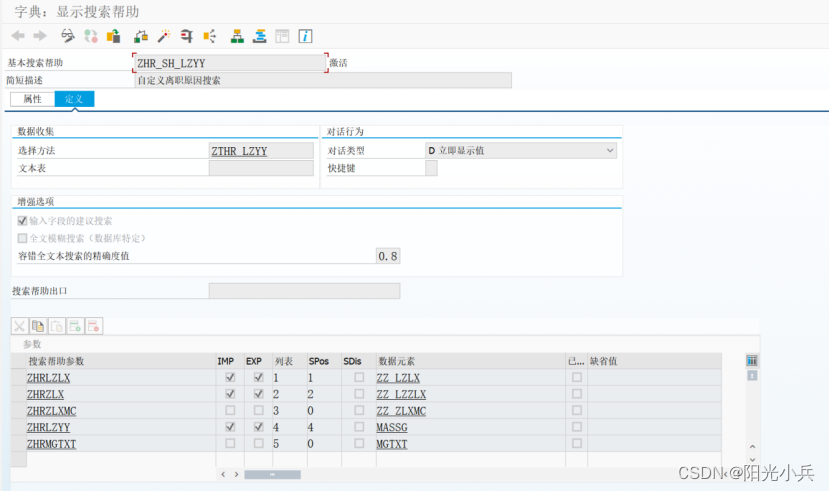Image resolution: width=830 pixels, height=491 pixels.
Task: Click table vertical scroll up arrow
Action: [x=752, y=447]
